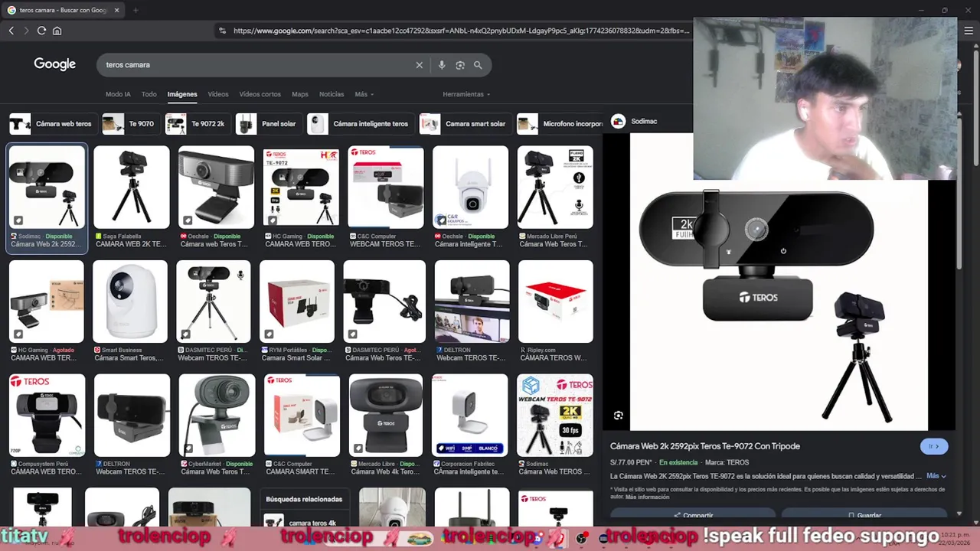Clear the search box text

419,65
